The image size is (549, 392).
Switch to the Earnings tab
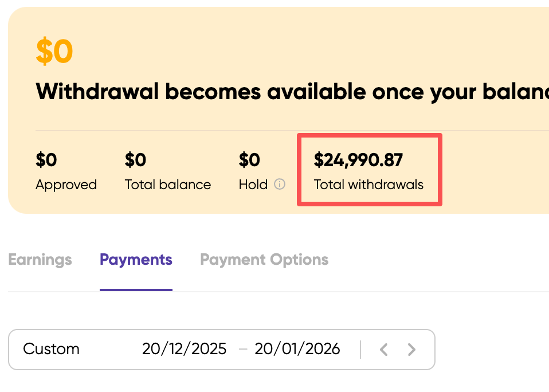tap(40, 260)
